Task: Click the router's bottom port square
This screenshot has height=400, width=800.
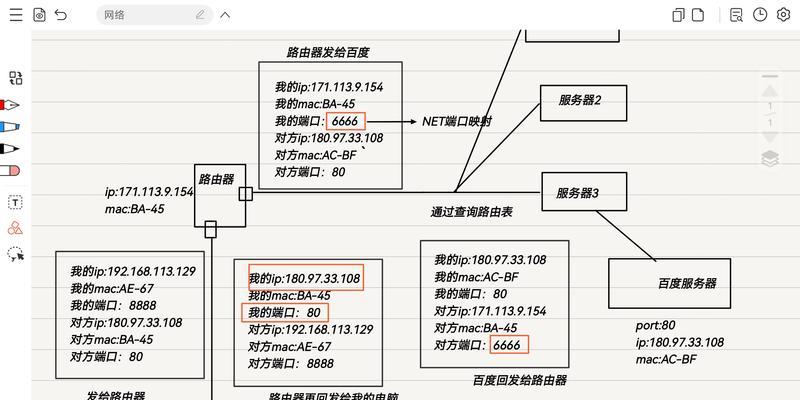Action: [211, 229]
